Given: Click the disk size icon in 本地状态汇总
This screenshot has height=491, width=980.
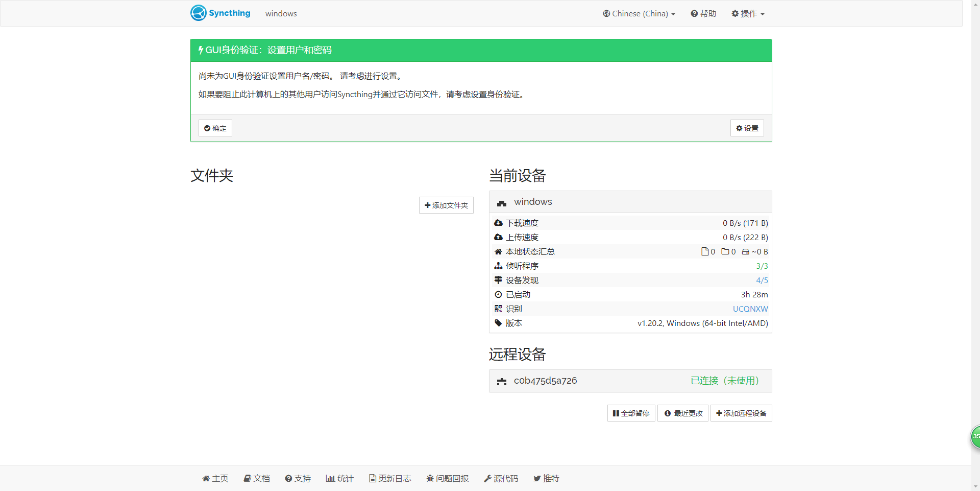Looking at the screenshot, I should click(x=745, y=251).
